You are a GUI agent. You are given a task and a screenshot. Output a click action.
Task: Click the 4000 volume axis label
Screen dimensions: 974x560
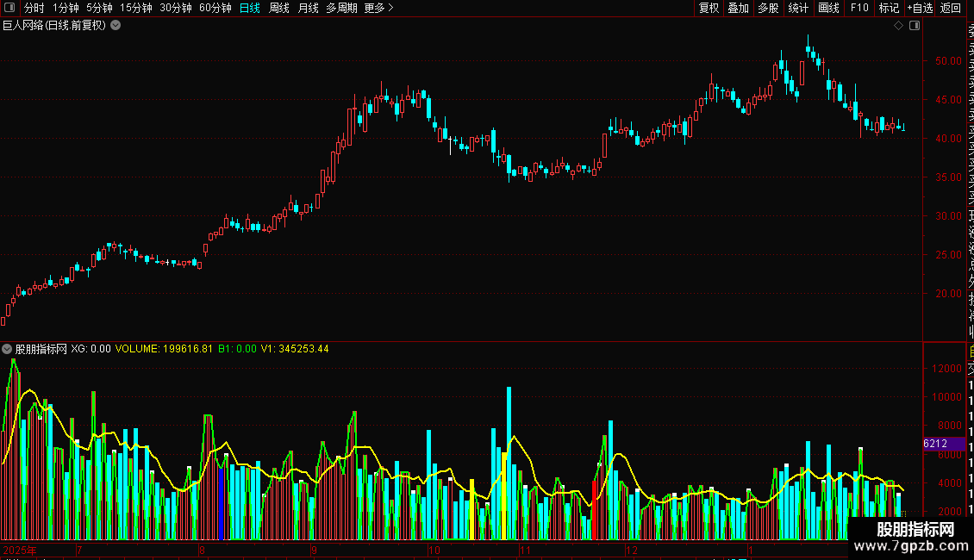[950, 483]
